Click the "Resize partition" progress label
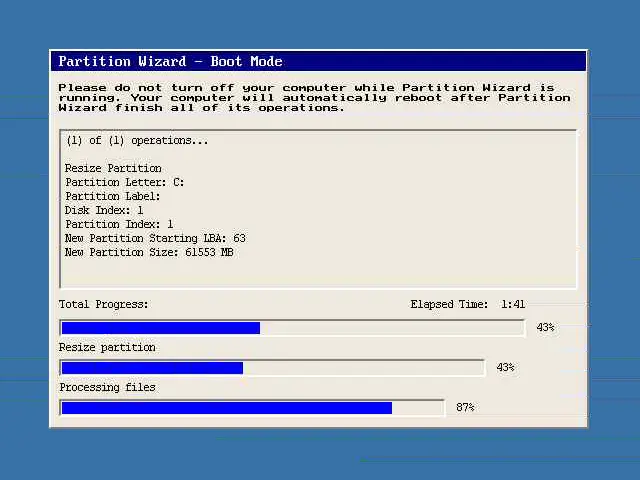640x480 pixels. click(x=107, y=347)
